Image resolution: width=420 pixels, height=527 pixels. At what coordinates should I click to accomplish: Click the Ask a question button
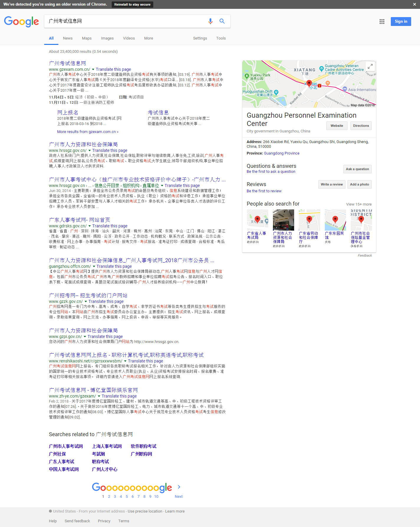357,169
